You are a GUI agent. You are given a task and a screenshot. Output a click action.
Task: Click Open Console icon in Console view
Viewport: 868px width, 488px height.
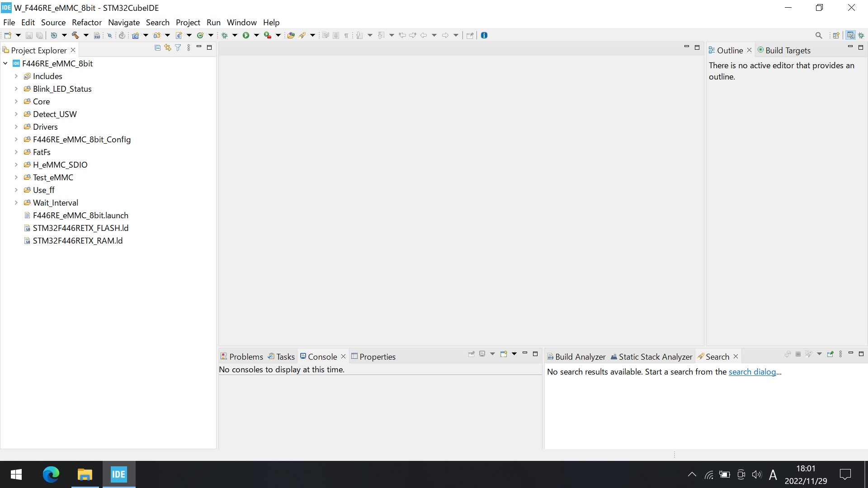503,354
